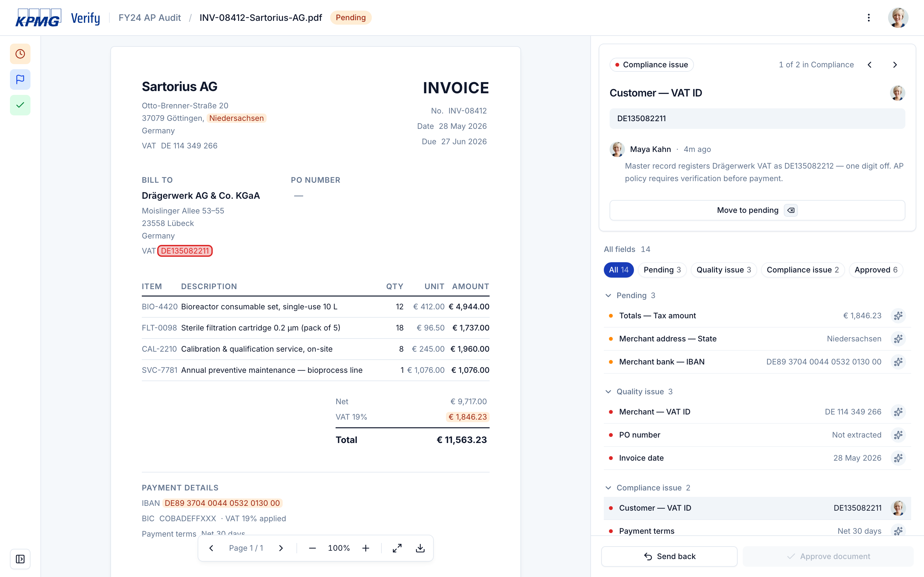
Task: Click the Move to pending button
Action: (757, 210)
